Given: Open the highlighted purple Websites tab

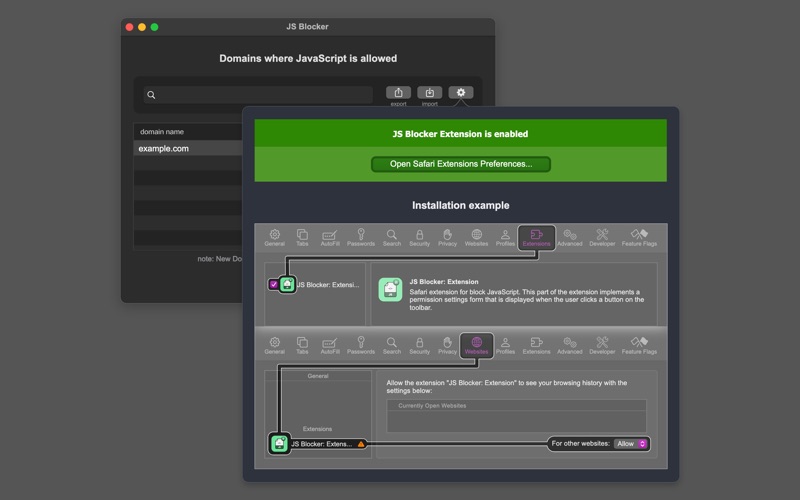Looking at the screenshot, I should [x=477, y=346].
